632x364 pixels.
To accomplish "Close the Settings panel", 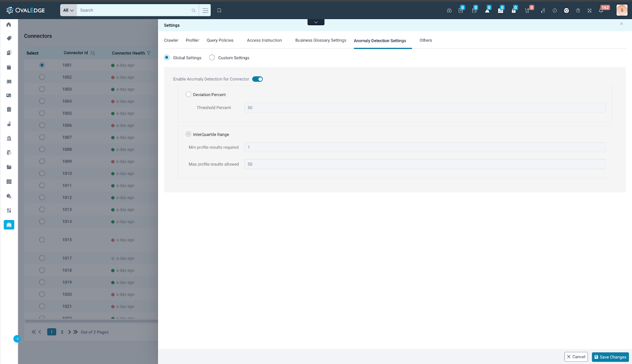I will coord(621,24).
